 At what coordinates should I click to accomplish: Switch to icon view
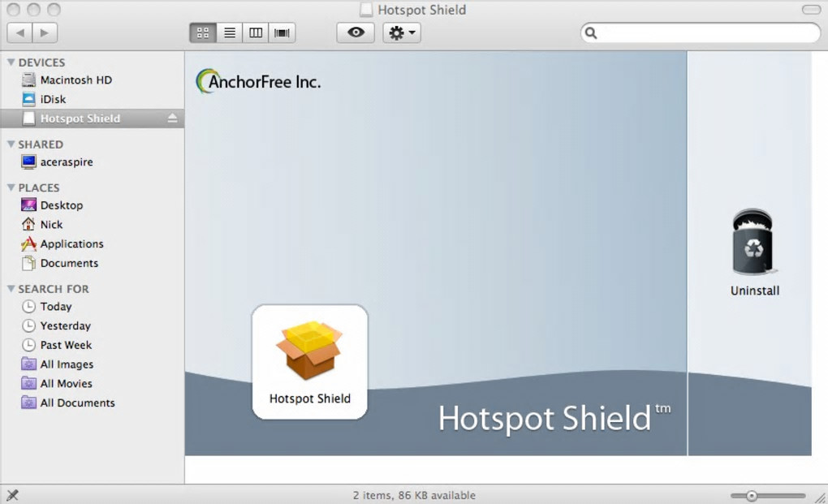point(203,32)
